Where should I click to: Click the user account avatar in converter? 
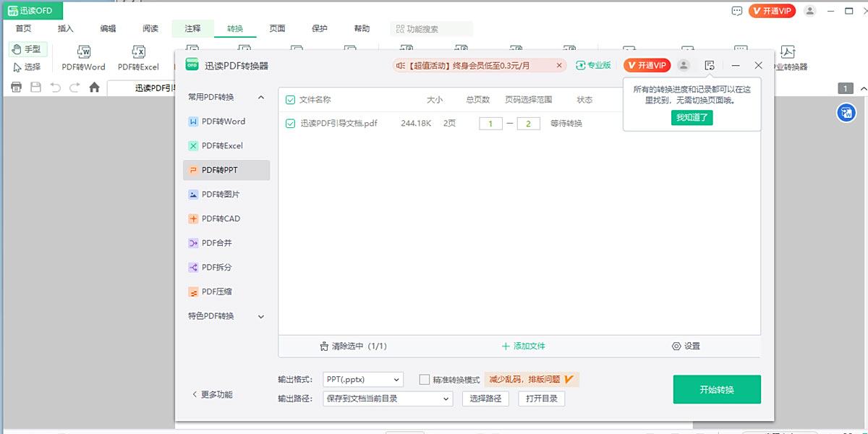684,65
